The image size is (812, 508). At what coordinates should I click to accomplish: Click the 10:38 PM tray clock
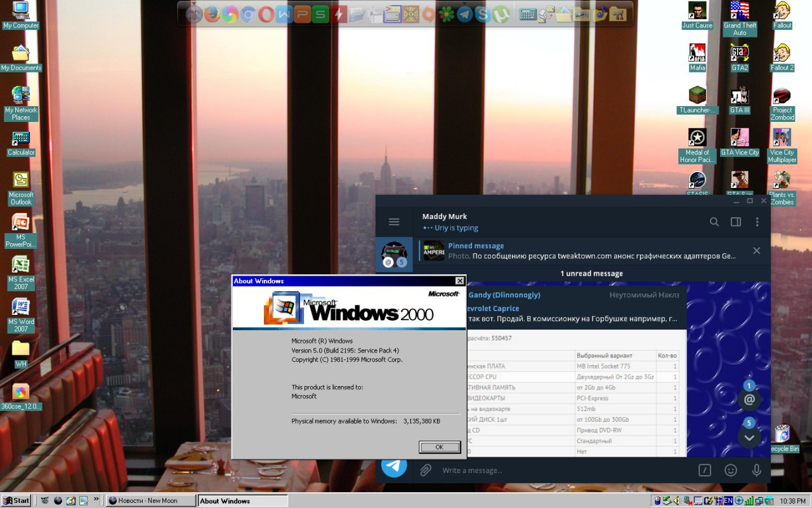pyautogui.click(x=792, y=501)
